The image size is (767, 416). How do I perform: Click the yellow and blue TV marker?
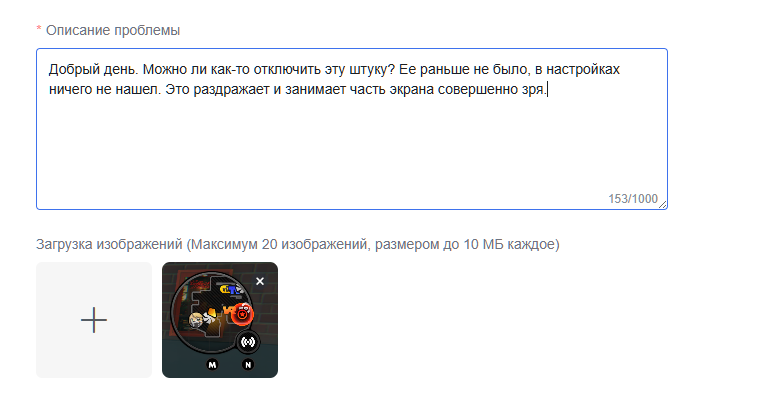(x=230, y=290)
